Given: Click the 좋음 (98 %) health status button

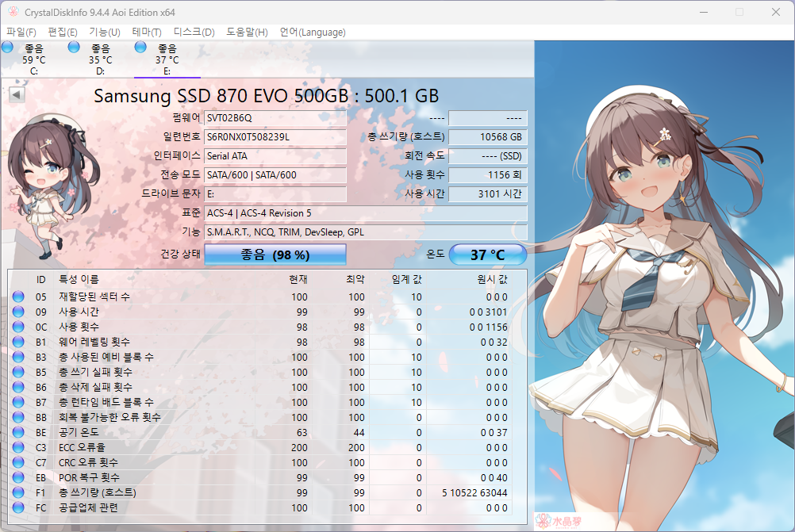Looking at the screenshot, I should click(x=275, y=255).
